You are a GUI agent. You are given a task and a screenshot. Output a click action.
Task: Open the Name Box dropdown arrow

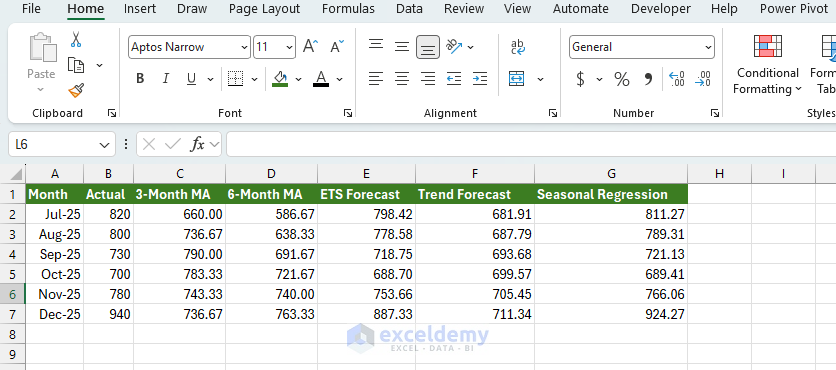(104, 144)
